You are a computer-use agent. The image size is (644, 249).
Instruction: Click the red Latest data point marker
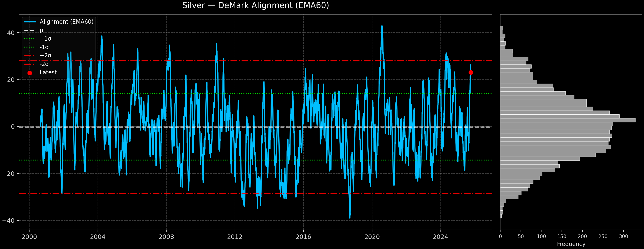[471, 72]
